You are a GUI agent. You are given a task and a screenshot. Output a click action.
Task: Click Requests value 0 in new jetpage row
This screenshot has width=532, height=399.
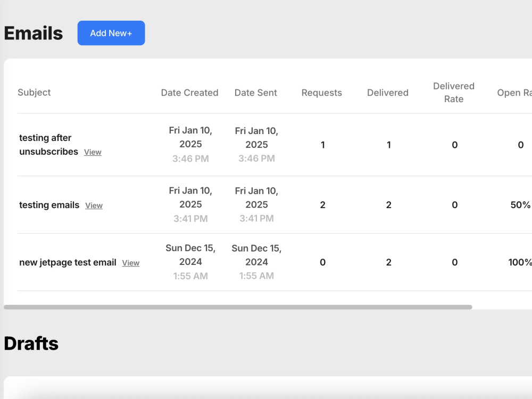coord(323,262)
